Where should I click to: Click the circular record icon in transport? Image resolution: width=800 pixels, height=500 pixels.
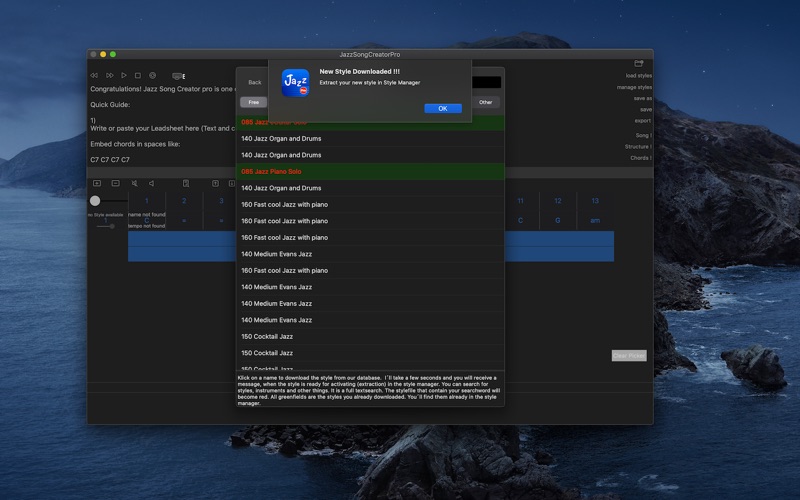152,76
